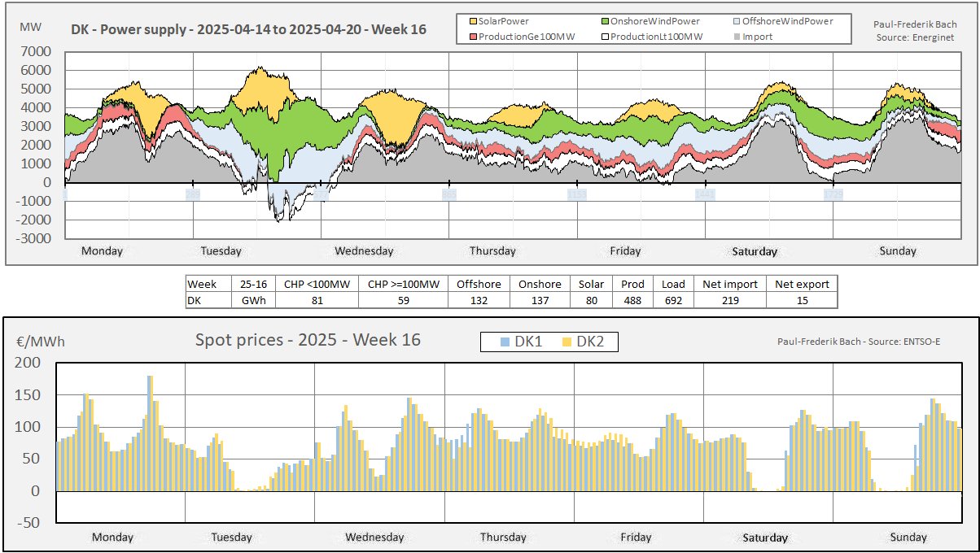The height and width of the screenshot is (553, 980).
Task: Click the CHP >=100MW header cell
Action: pyautogui.click(x=403, y=284)
